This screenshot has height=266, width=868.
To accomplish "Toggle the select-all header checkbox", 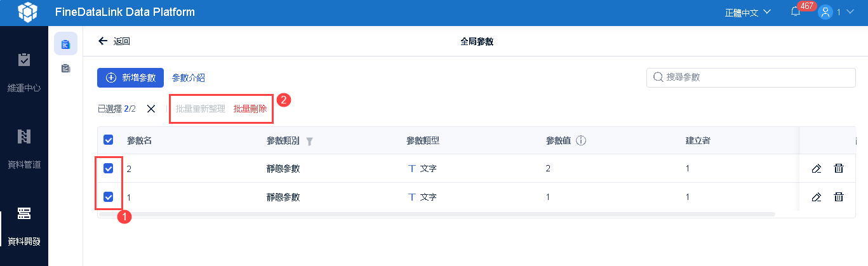I will (109, 140).
